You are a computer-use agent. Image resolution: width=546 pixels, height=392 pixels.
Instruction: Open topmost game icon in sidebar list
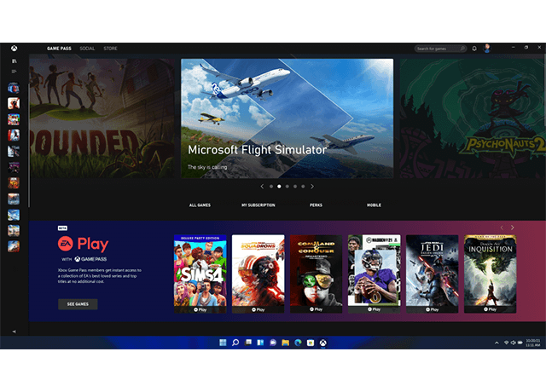tap(14, 88)
